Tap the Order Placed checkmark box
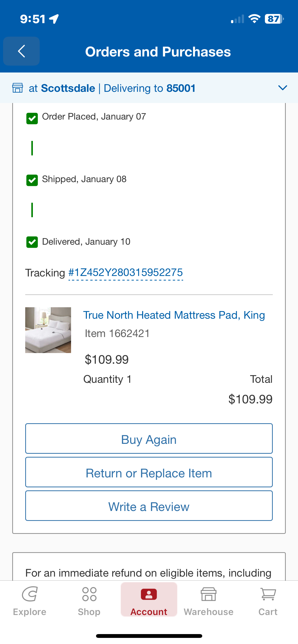This screenshot has height=644, width=298. 32,118
